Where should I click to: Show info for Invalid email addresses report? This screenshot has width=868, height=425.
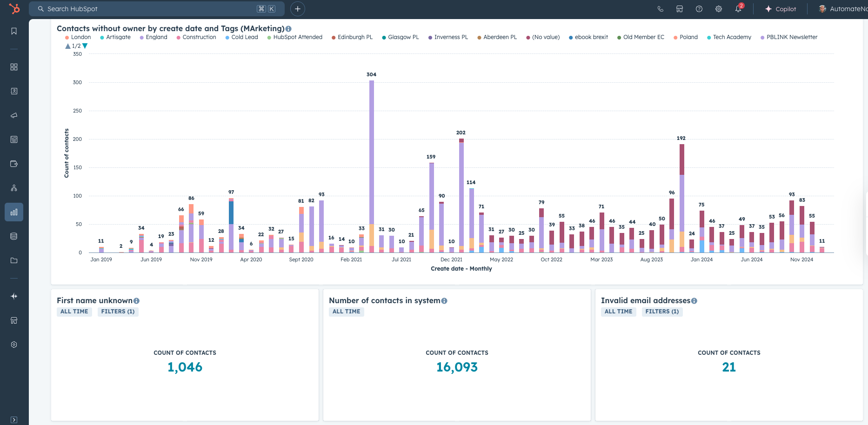point(694,301)
